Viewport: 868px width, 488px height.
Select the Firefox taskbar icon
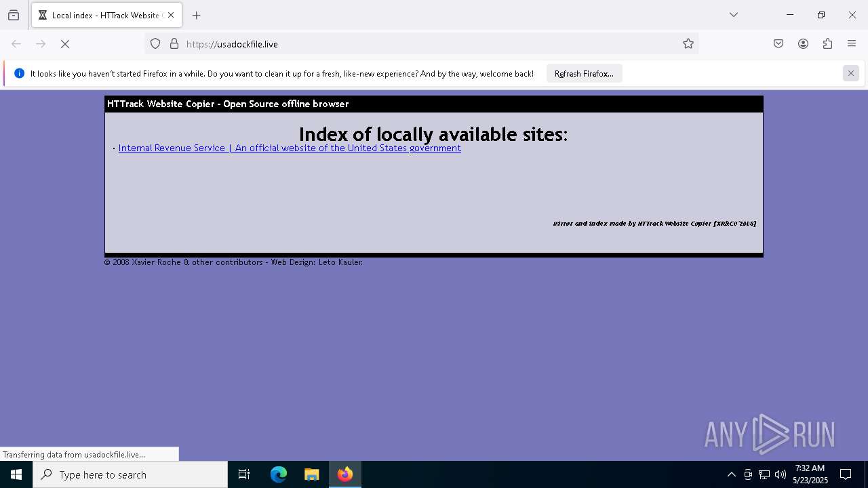tap(345, 474)
